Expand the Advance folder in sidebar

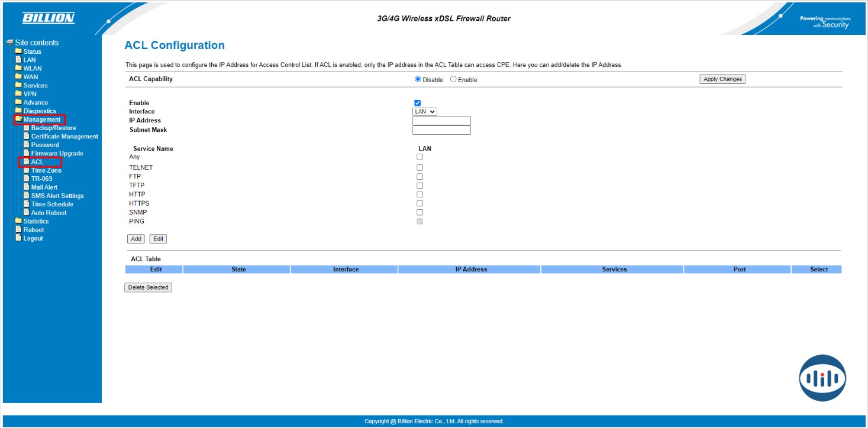click(36, 102)
